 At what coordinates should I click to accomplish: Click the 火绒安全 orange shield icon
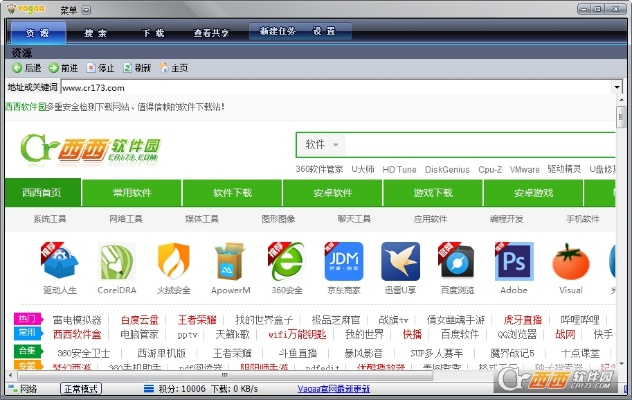(x=173, y=263)
